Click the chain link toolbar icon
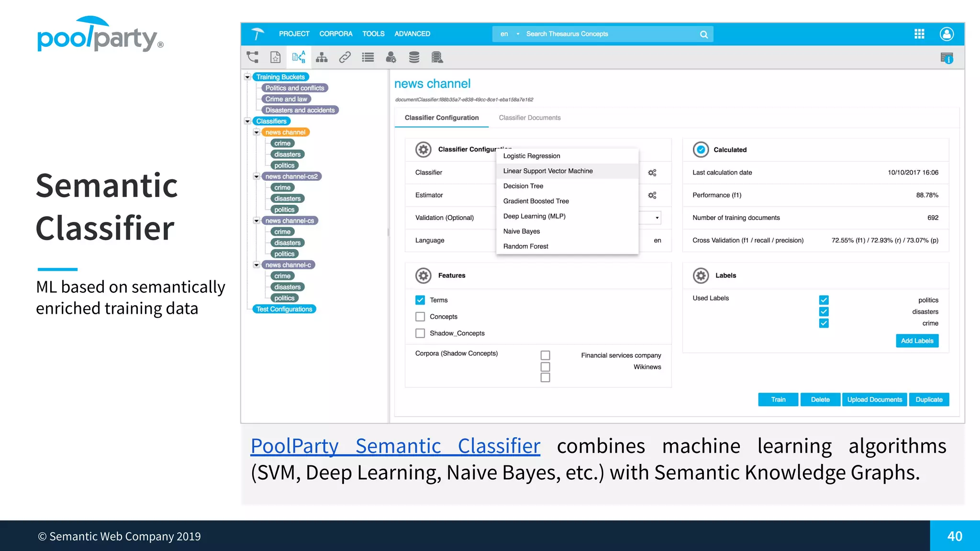This screenshot has width=980, height=551. tap(345, 57)
